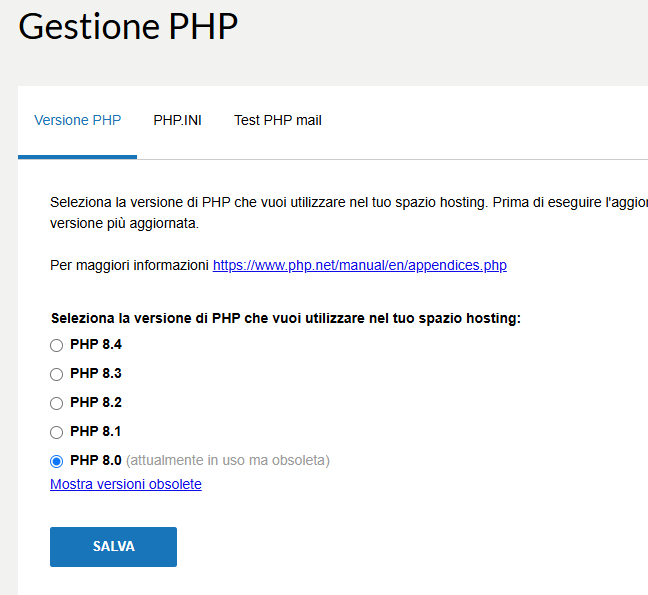Open the php.net appendices link

(x=360, y=266)
